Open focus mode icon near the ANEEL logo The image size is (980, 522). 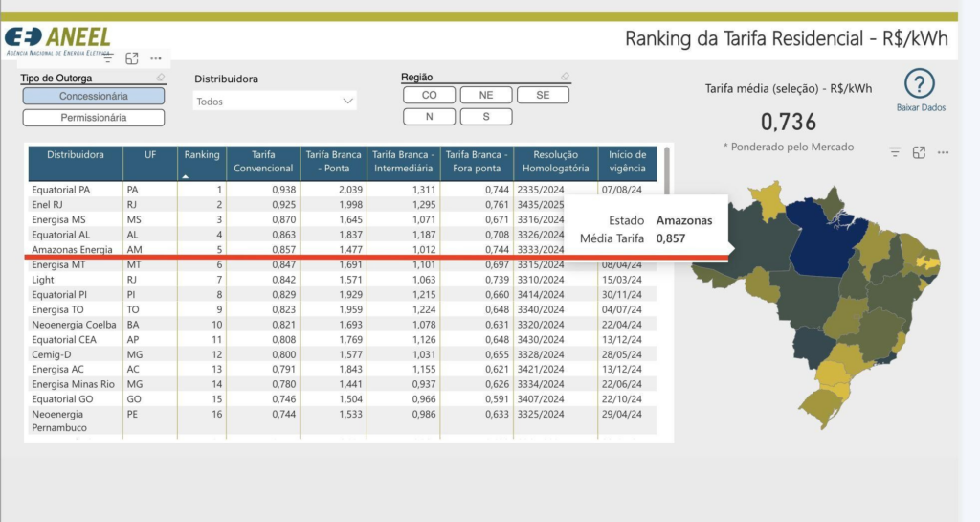132,58
